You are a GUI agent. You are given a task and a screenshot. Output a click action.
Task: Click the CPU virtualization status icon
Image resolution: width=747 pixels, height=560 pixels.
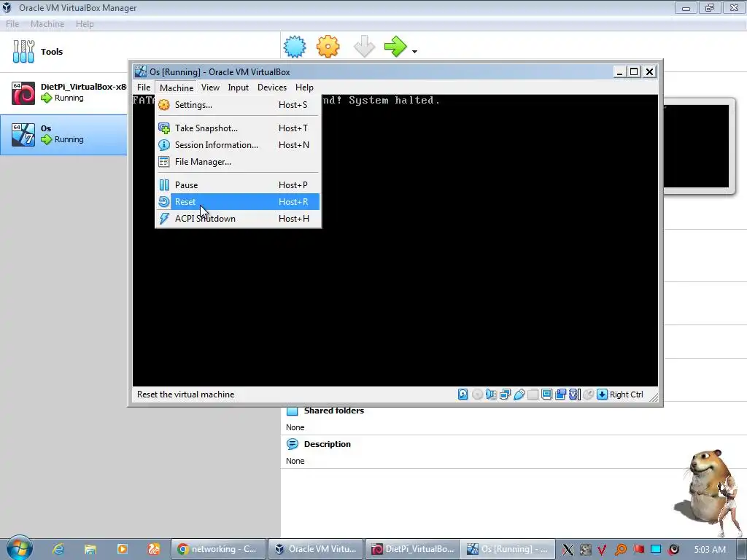(x=575, y=394)
